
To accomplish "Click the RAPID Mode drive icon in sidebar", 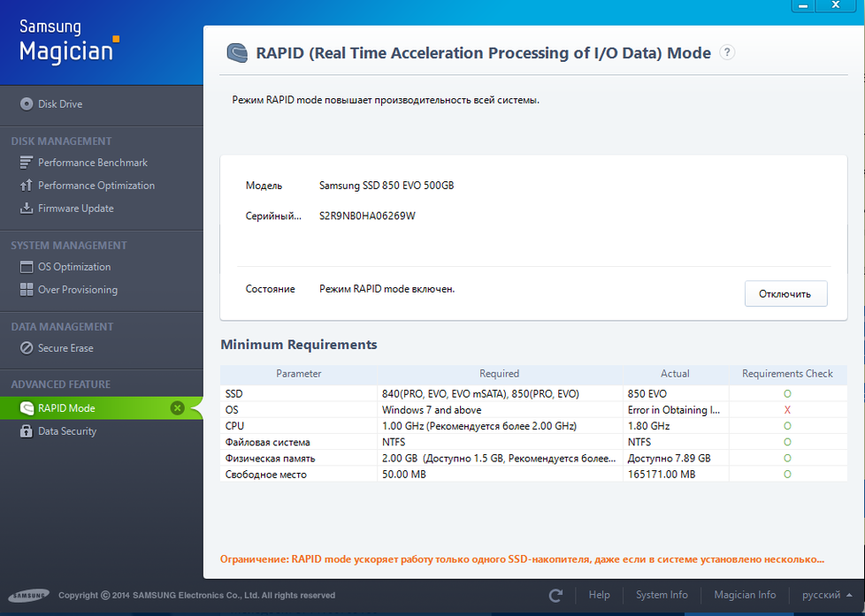I will (27, 408).
